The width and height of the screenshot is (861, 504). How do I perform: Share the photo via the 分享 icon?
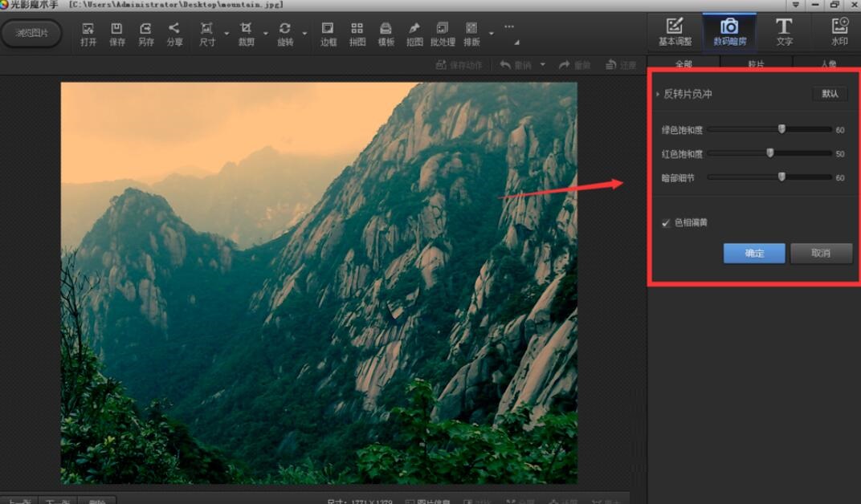tap(174, 34)
